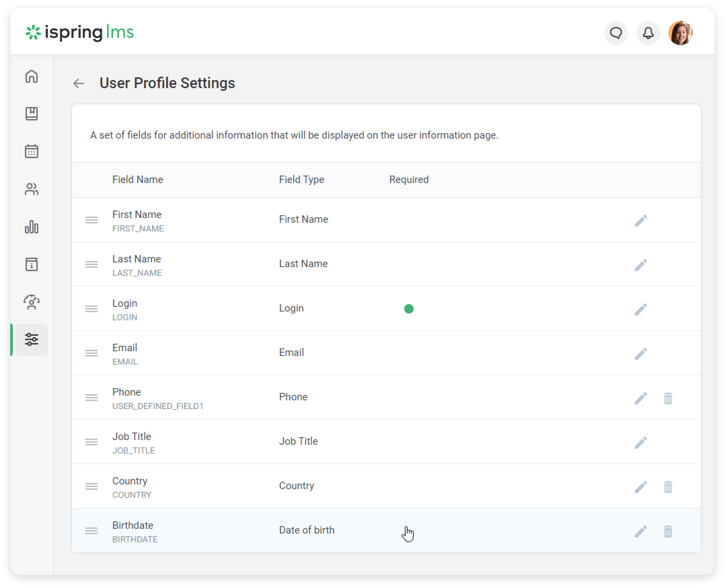The width and height of the screenshot is (725, 588).
Task: Open the info archive sidebar icon
Action: click(x=32, y=264)
